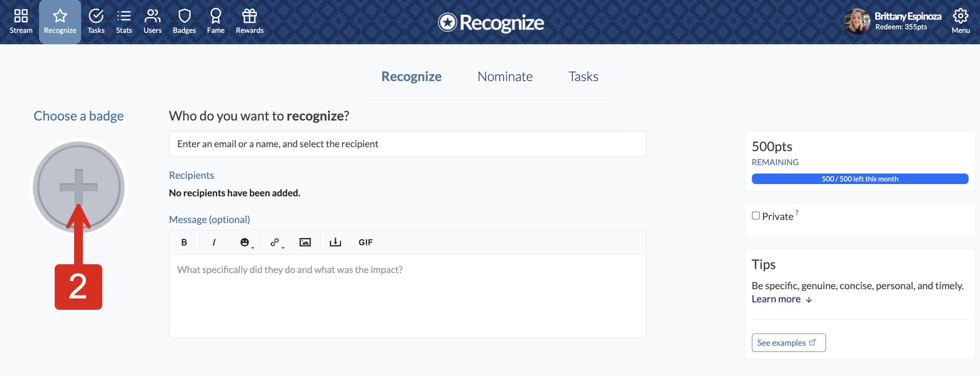
Task: Expand Learn more under Tips
Action: click(782, 299)
